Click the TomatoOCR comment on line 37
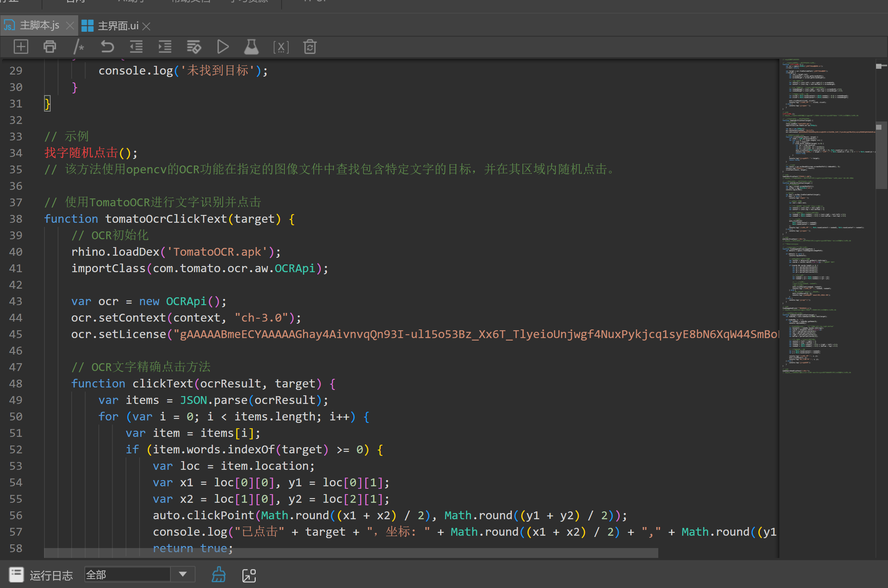 pyautogui.click(x=152, y=202)
